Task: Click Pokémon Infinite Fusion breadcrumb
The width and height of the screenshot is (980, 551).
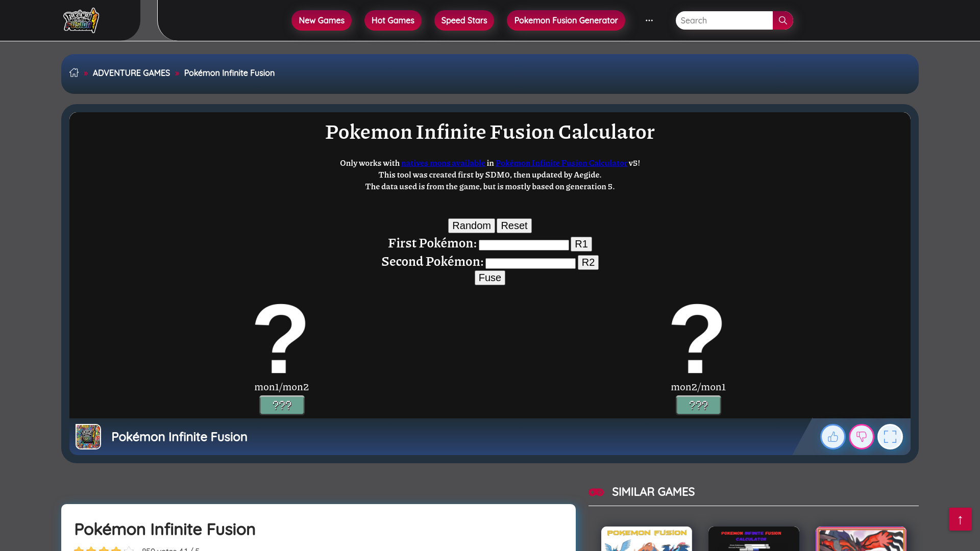Action: click(229, 73)
